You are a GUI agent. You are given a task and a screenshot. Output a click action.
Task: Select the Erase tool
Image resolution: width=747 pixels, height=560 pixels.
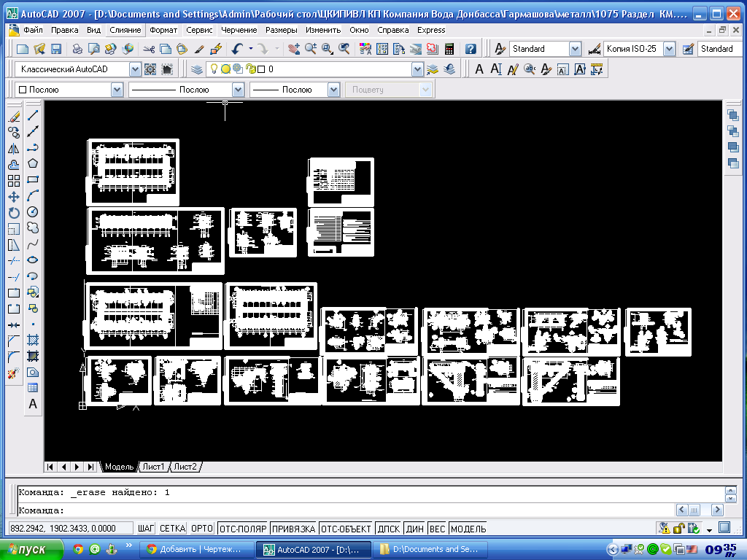pos(14,116)
